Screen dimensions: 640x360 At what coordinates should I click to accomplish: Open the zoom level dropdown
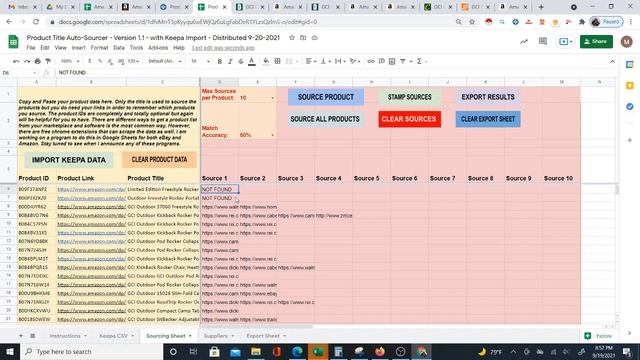[x=70, y=61]
